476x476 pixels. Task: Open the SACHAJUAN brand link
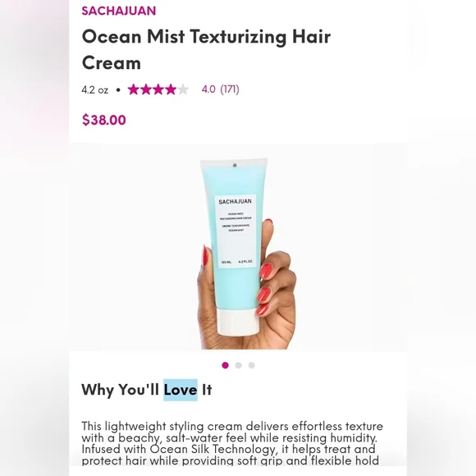[119, 11]
